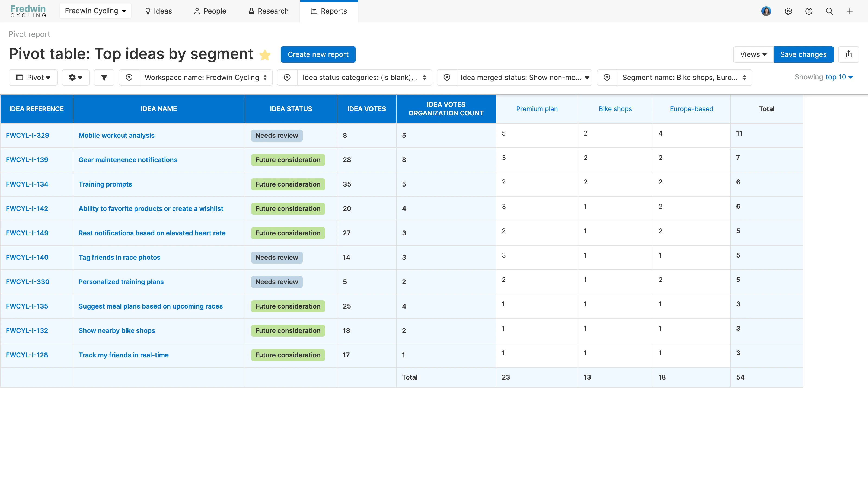Switch to the Research tab

click(268, 11)
